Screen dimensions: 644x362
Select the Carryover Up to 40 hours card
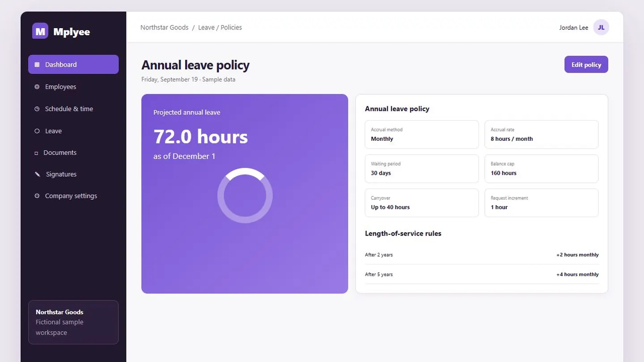coord(422,203)
